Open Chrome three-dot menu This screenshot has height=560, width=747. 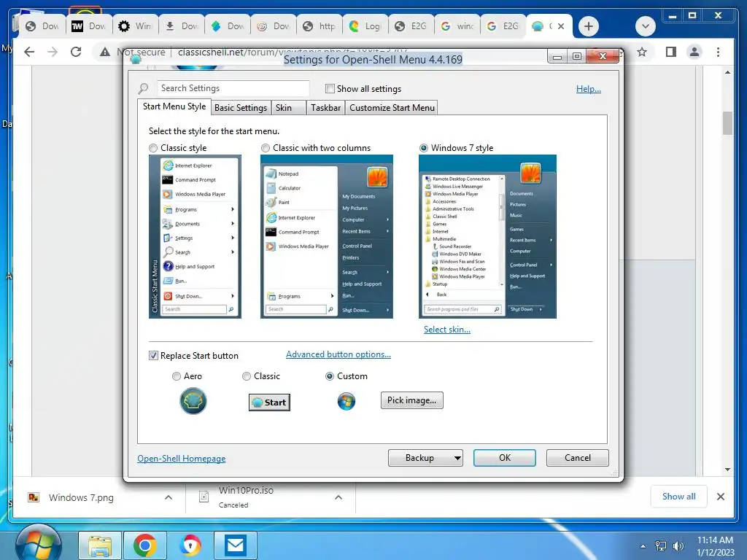coord(718,52)
